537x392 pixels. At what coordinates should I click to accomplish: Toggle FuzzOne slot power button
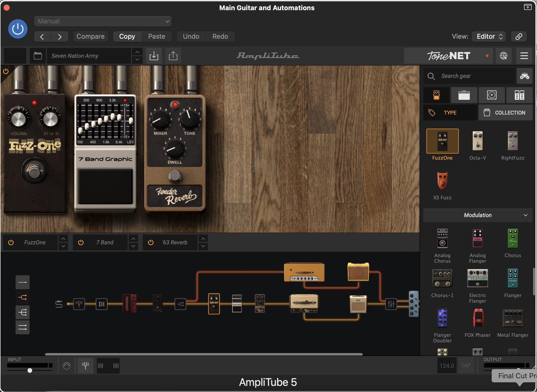pyautogui.click(x=11, y=243)
